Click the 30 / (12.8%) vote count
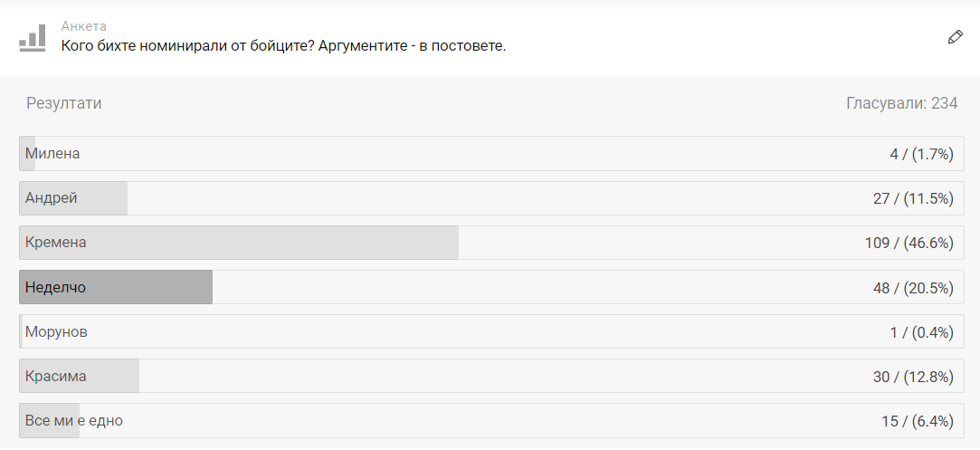Viewport: 980px width, 450px height. (x=913, y=376)
